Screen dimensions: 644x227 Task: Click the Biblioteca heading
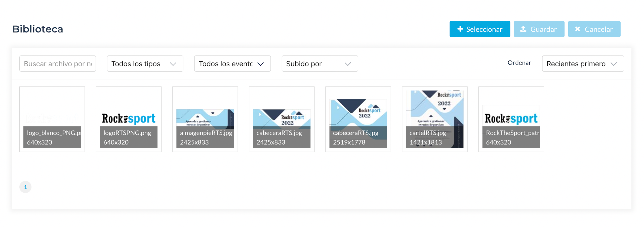tap(38, 29)
